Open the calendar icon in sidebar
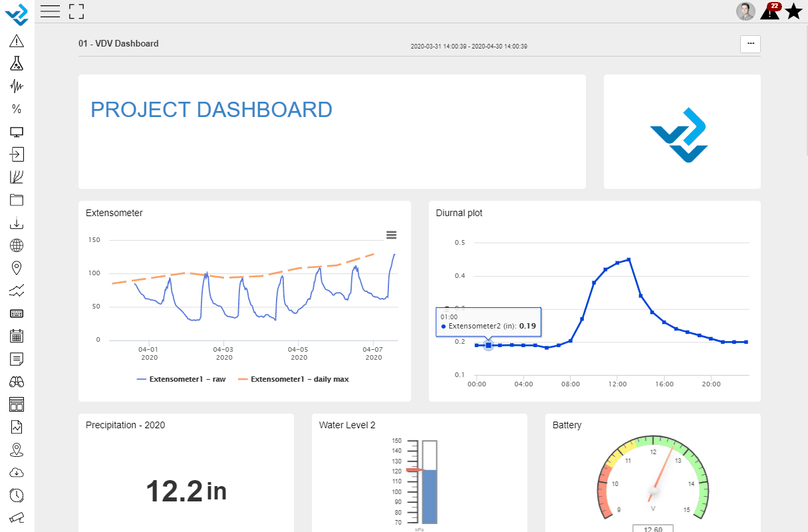808x532 pixels. pyautogui.click(x=17, y=336)
